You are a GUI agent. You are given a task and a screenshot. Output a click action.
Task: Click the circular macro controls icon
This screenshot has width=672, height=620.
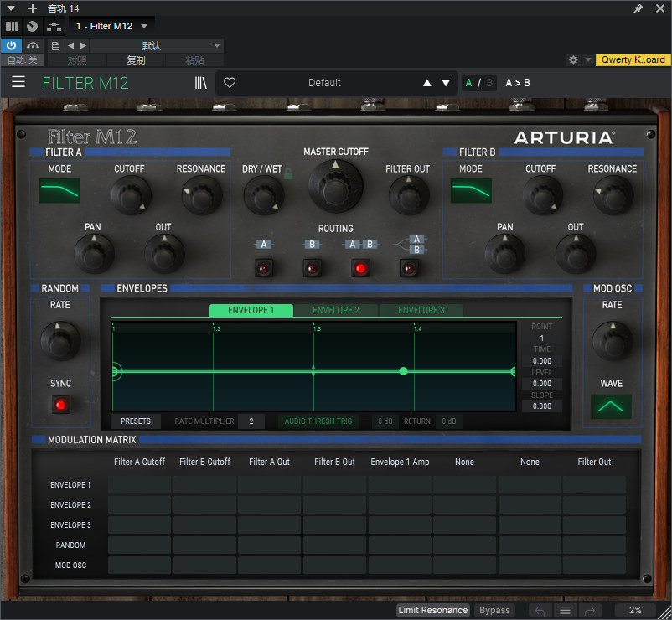[32, 26]
